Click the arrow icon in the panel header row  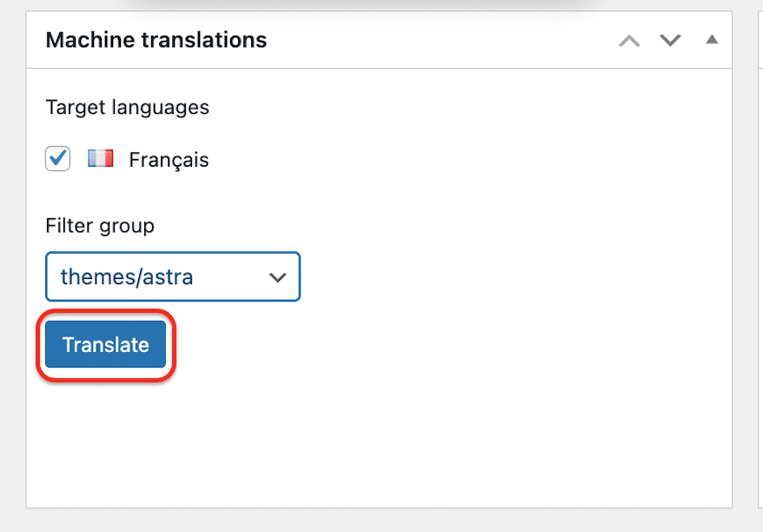628,40
